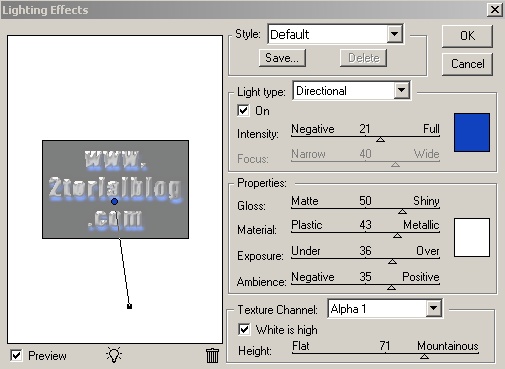The height and width of the screenshot is (369, 505).
Task: Close the Lighting Effects dialog
Action: [x=495, y=10]
